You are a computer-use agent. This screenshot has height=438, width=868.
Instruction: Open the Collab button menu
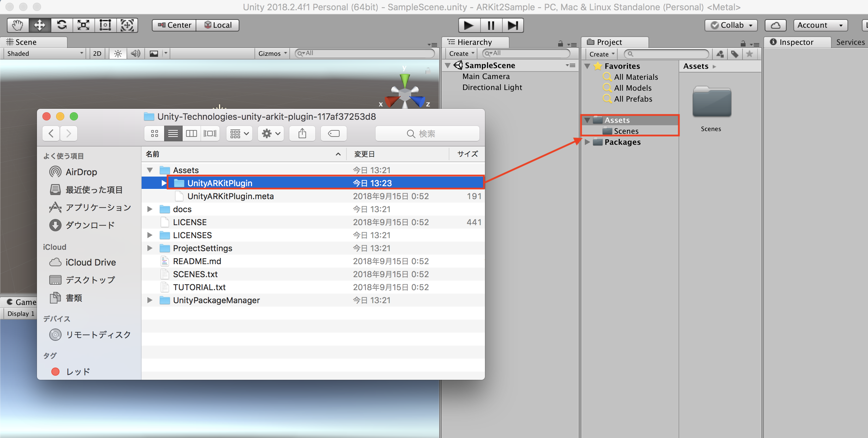pos(731,25)
